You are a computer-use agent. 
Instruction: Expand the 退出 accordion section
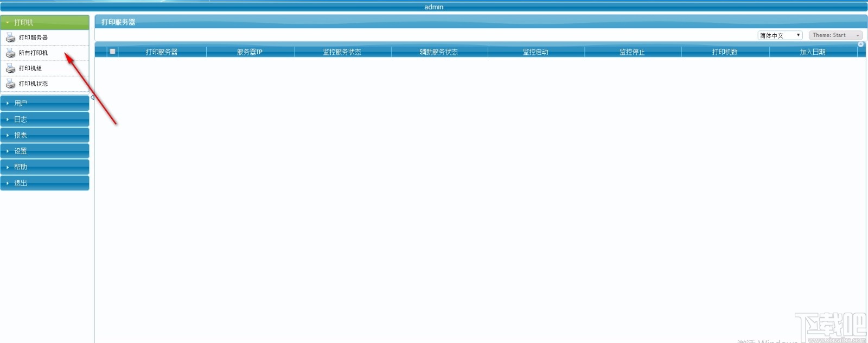[x=44, y=183]
